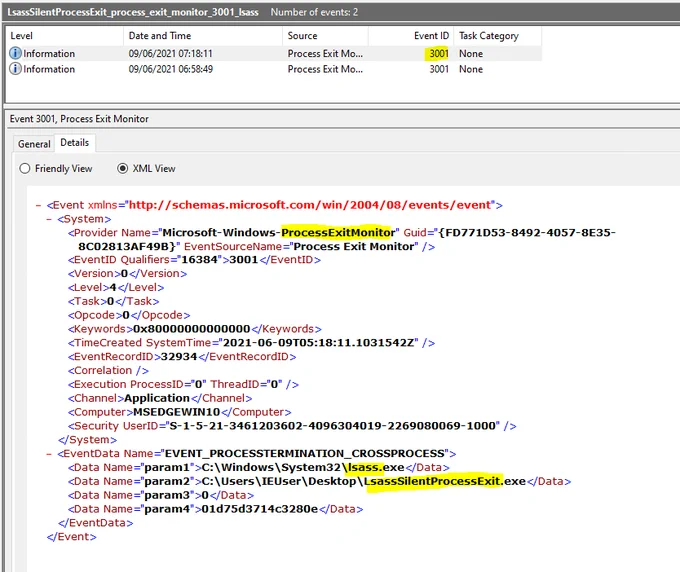Click the info icon of the 07:18:11 event
This screenshot has width=680, height=572.
click(x=15, y=53)
